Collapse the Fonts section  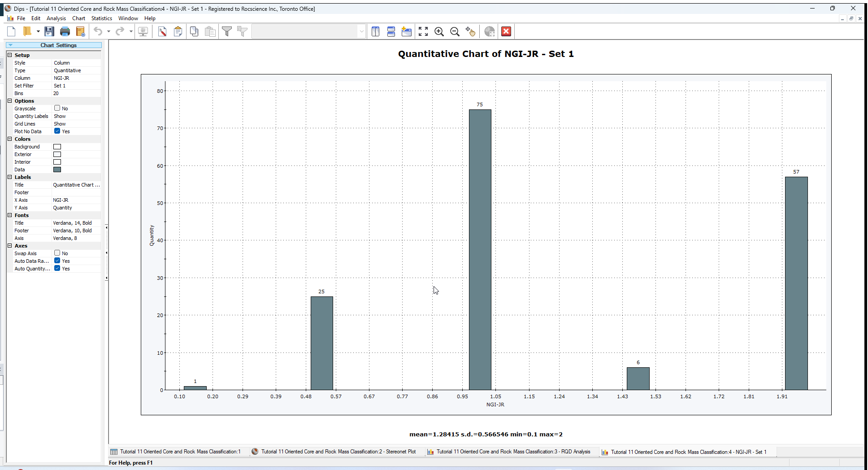coord(10,215)
